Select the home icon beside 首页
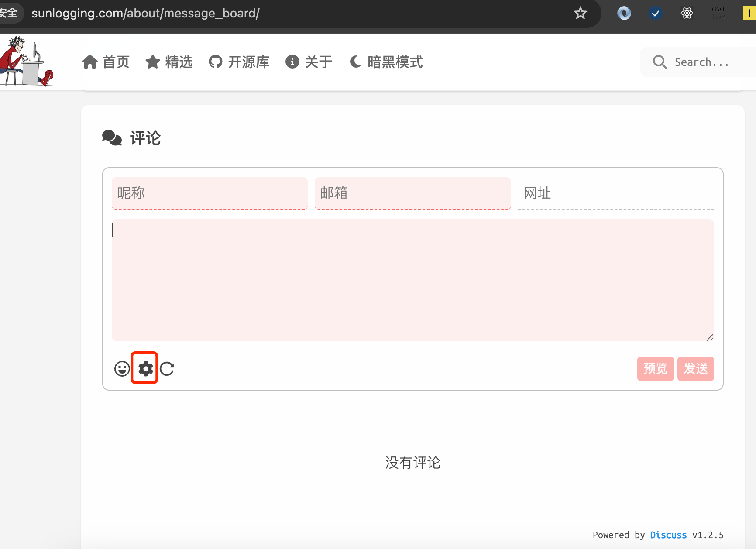This screenshot has height=549, width=756. pos(90,62)
